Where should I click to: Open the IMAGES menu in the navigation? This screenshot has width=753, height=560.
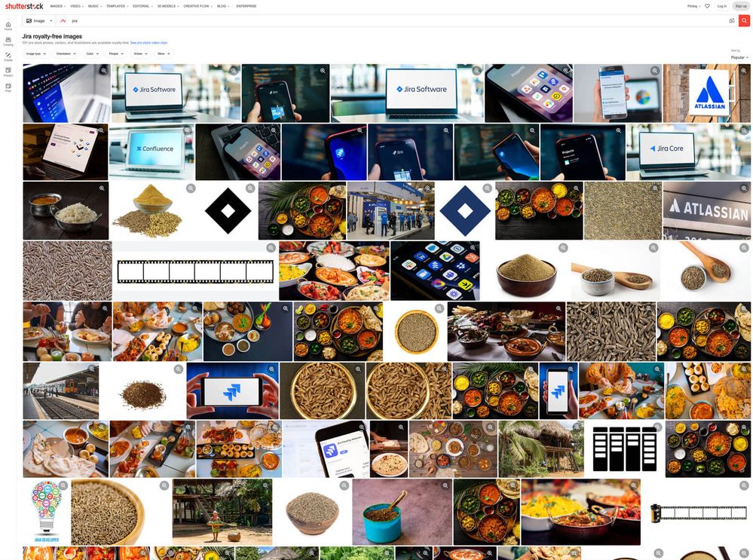pos(55,5)
